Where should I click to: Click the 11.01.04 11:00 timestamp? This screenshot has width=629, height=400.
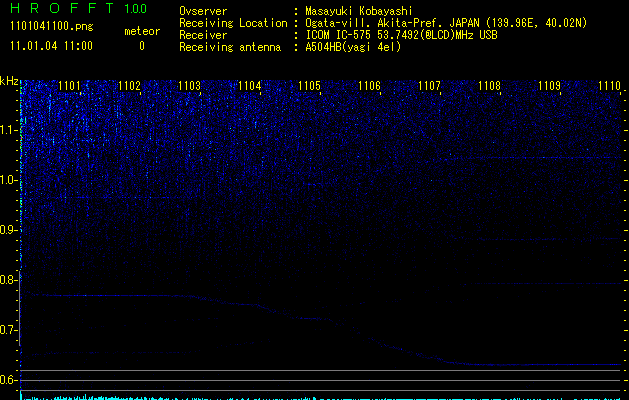tap(50, 46)
